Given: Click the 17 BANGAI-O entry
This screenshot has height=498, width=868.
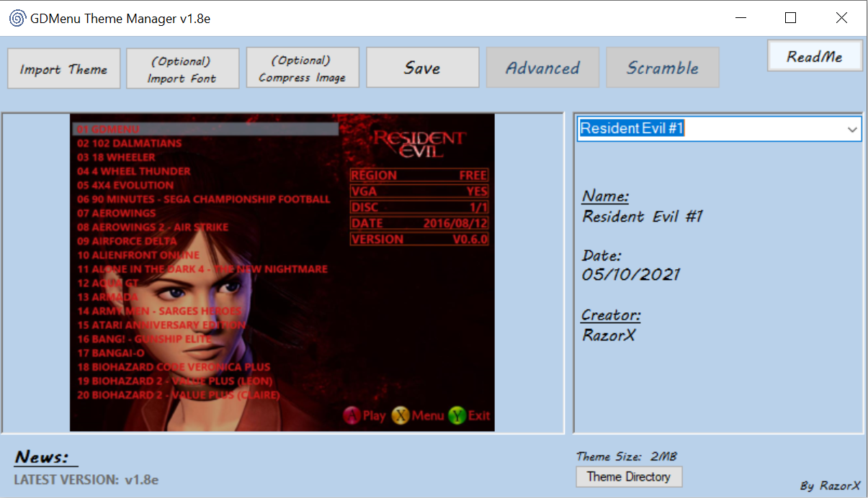Looking at the screenshot, I should pyautogui.click(x=111, y=353).
